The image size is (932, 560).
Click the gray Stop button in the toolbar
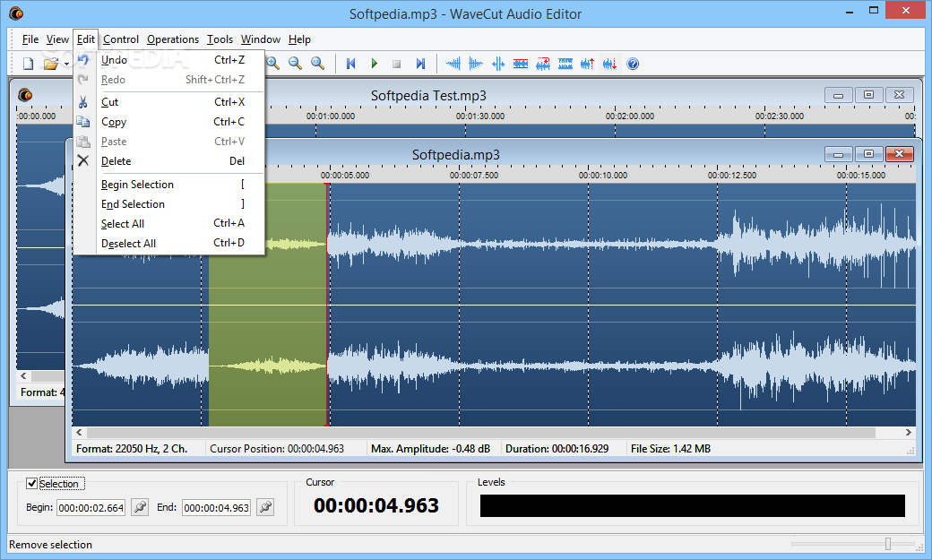(x=396, y=64)
